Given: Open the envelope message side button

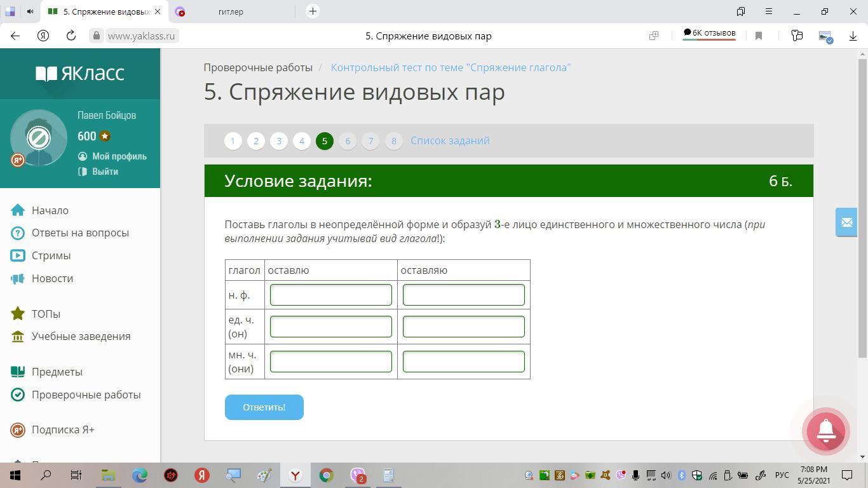Looking at the screenshot, I should [x=846, y=222].
